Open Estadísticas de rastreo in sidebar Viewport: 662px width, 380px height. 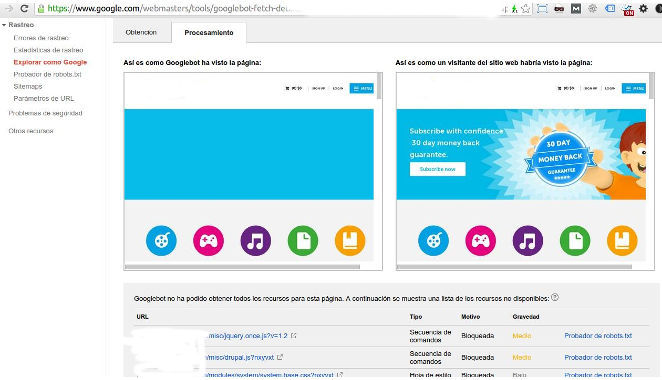(x=48, y=50)
